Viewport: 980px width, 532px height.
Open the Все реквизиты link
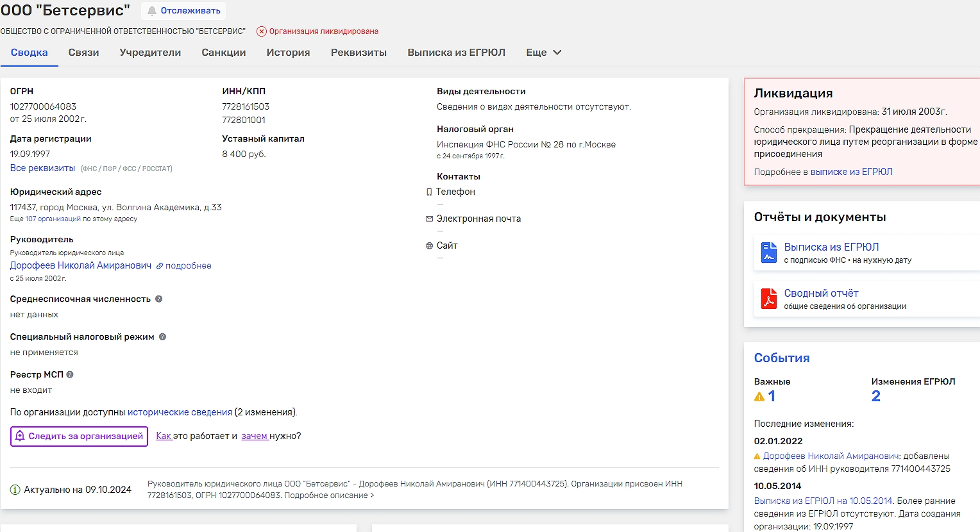point(42,168)
